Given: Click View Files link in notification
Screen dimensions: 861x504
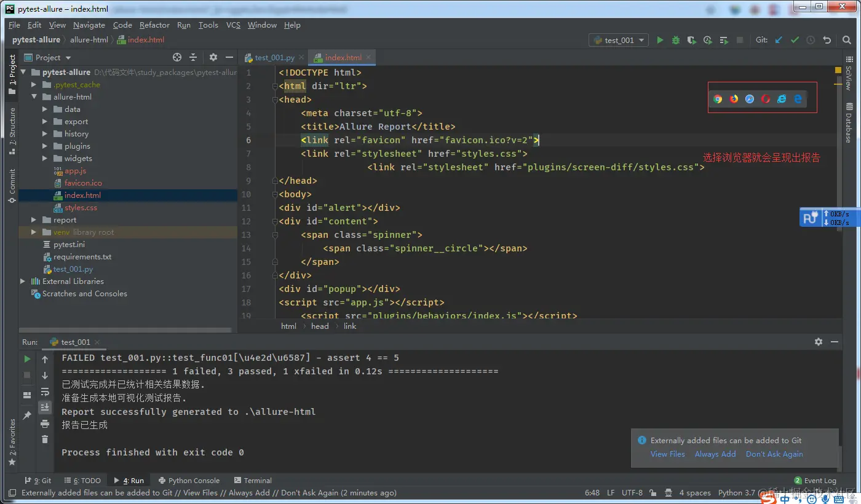Looking at the screenshot, I should pos(668,454).
